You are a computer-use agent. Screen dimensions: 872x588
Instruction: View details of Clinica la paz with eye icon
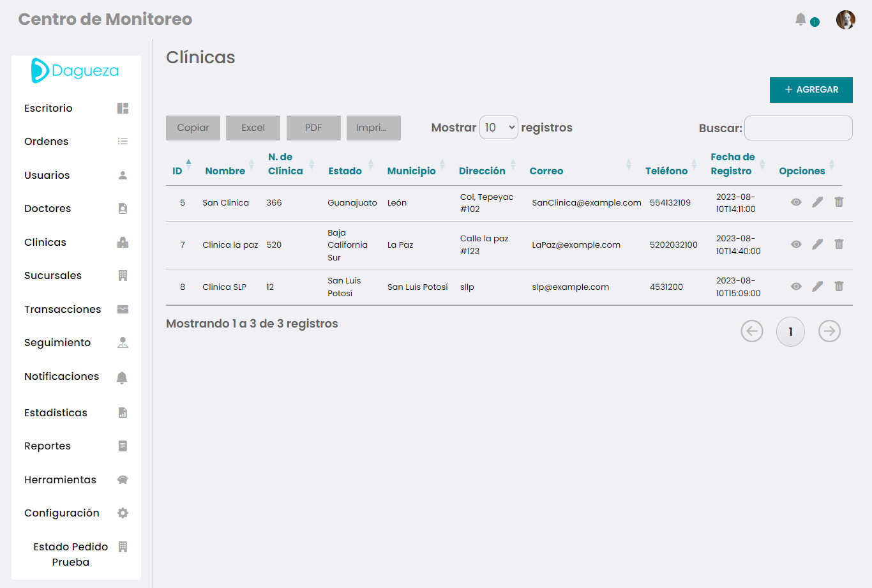coord(796,244)
